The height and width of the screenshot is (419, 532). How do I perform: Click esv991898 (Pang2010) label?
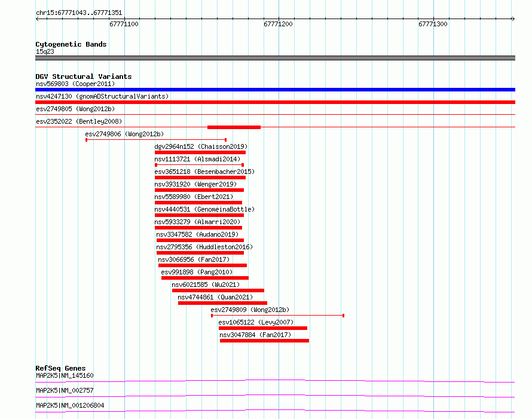[197, 272]
